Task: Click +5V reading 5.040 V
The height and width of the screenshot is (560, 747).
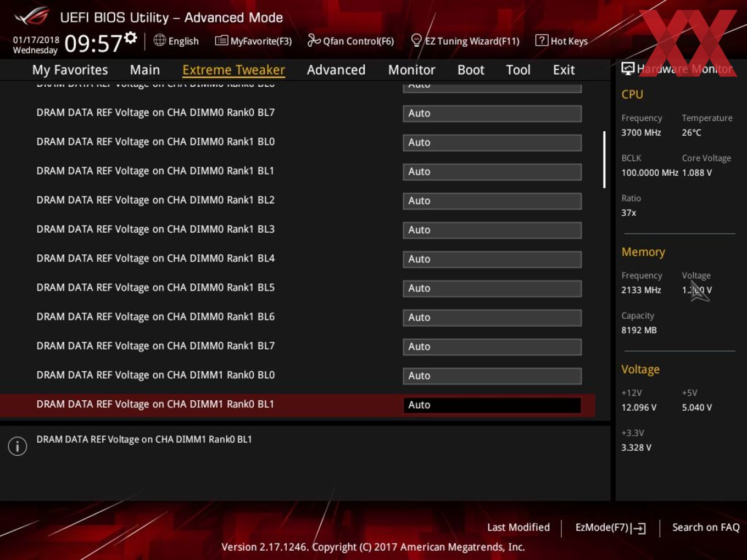Action: coord(697,407)
